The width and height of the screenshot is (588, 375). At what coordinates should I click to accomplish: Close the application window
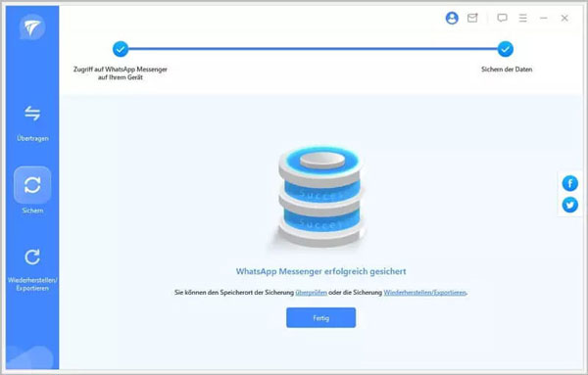564,18
